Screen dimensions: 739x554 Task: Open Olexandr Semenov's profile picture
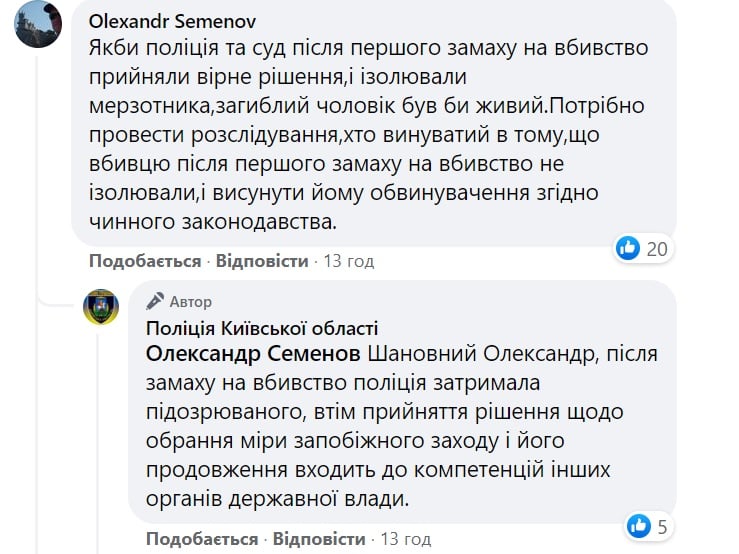click(x=38, y=24)
